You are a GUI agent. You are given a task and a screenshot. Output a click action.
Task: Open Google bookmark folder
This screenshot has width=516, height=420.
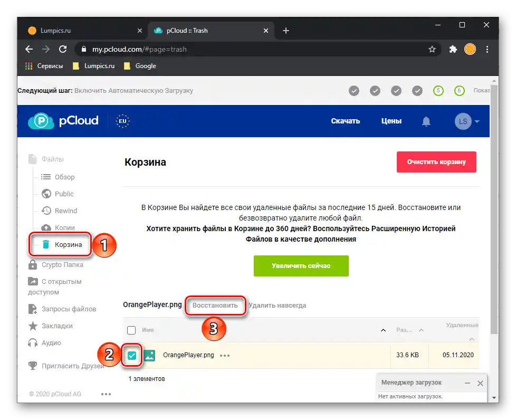coord(140,66)
